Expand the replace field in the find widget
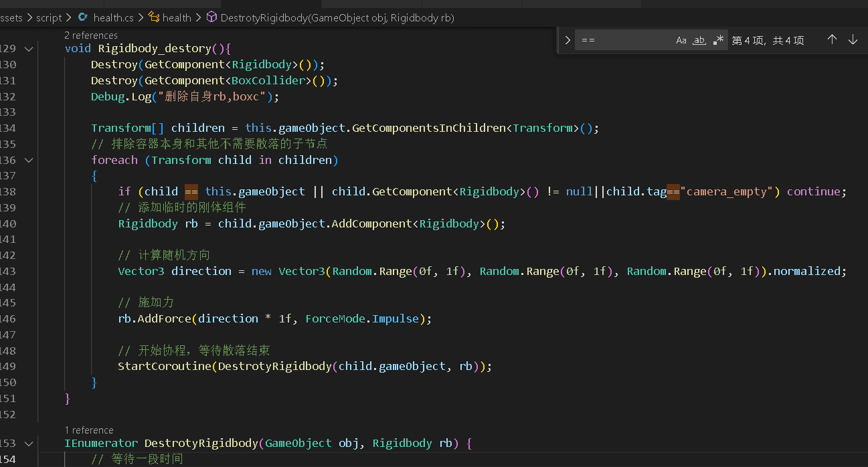This screenshot has height=467, width=868. [568, 40]
